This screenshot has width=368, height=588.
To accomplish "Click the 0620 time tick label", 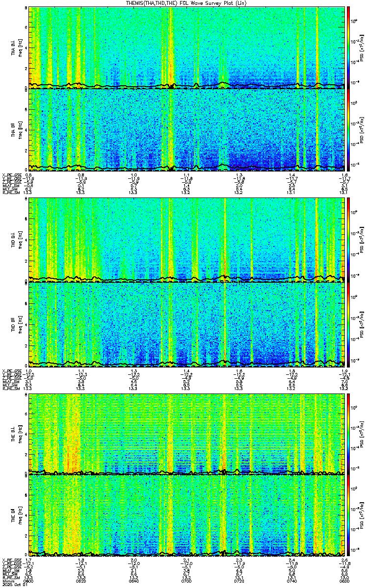I will (x=81, y=581).
